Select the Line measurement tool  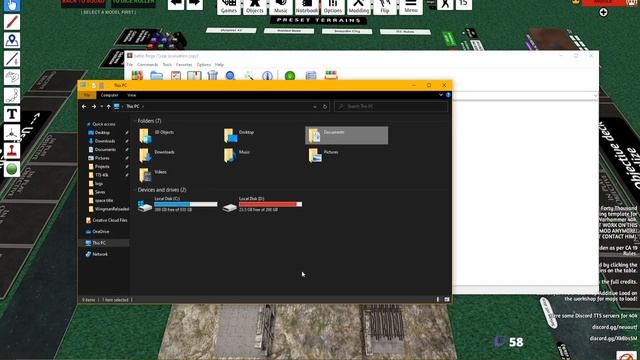coord(12,59)
